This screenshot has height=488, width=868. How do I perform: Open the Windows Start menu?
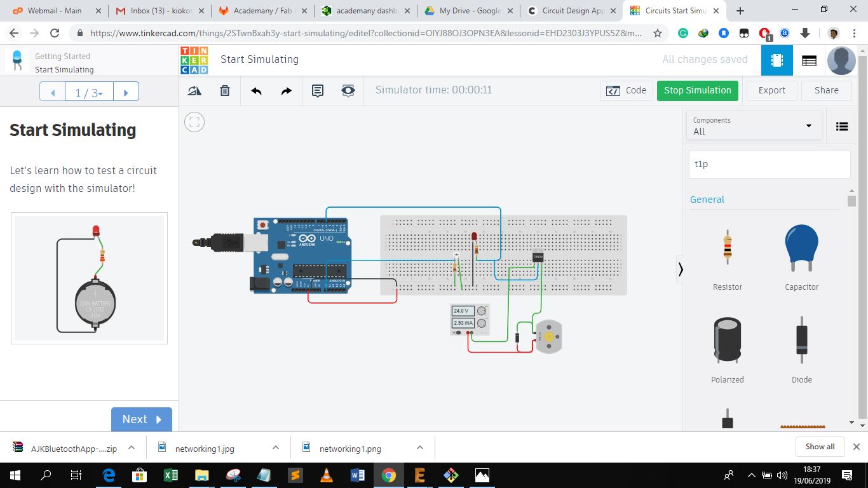tap(15, 475)
